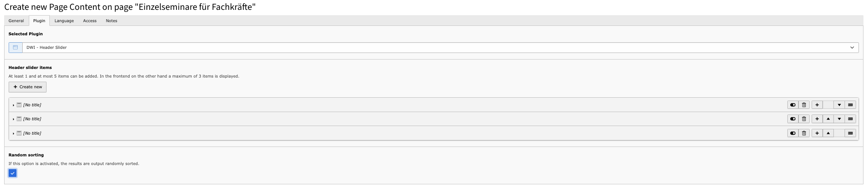Move first slider item down

pyautogui.click(x=839, y=105)
